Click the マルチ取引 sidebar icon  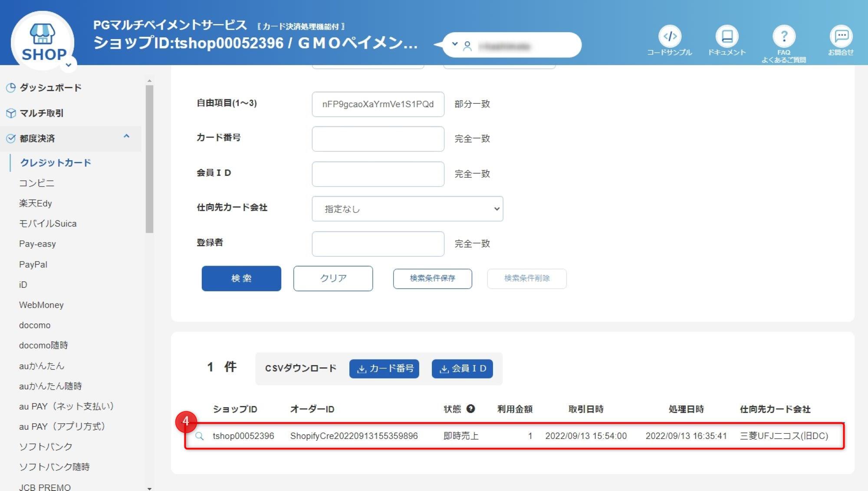pyautogui.click(x=10, y=113)
